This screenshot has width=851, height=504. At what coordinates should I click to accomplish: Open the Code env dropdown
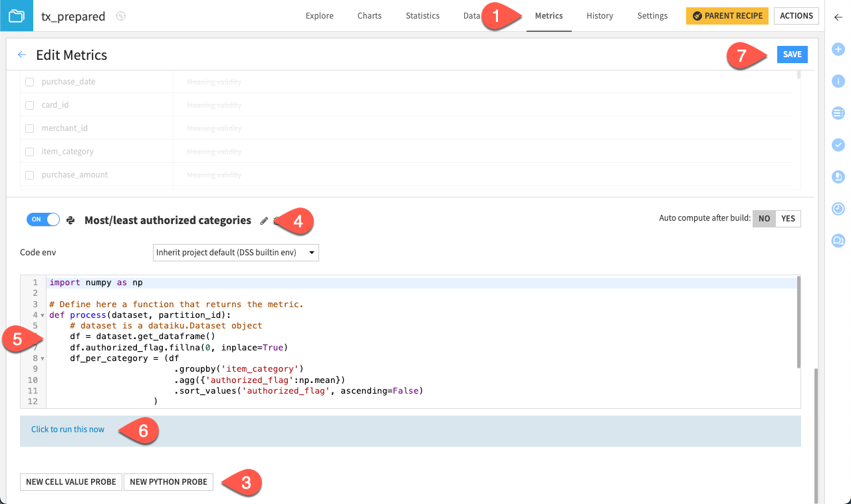coord(235,252)
